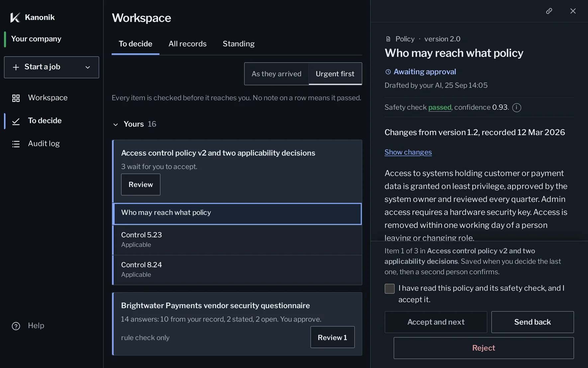This screenshot has width=588, height=368.
Task: Click the plus icon on Start a job
Action: (16, 67)
